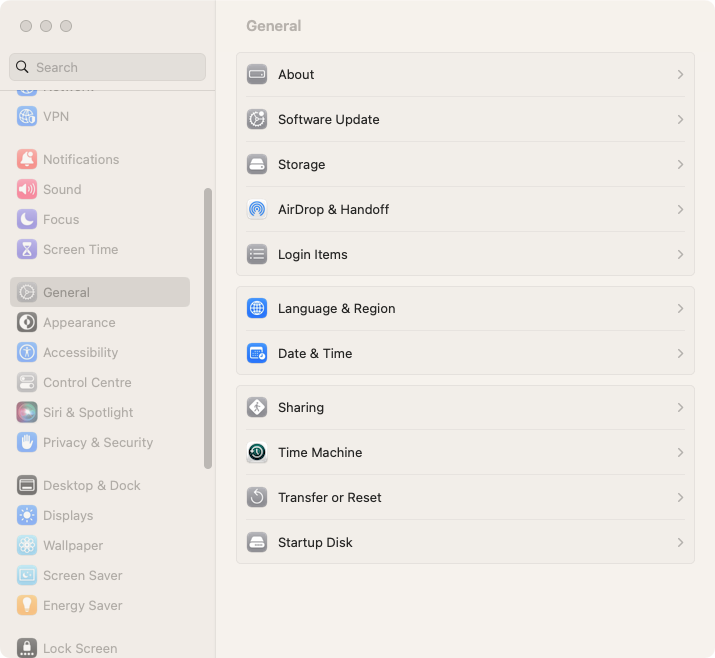The width and height of the screenshot is (715, 658).
Task: Expand the About row chevron
Action: click(680, 74)
